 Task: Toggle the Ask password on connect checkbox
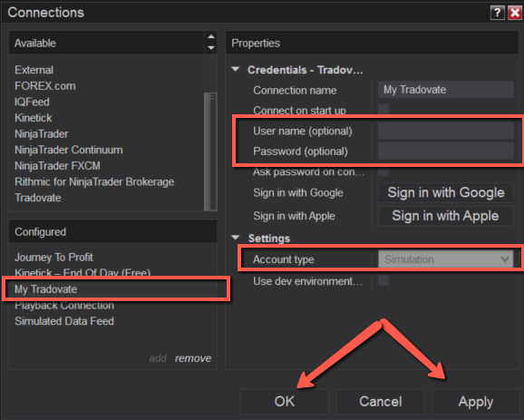click(383, 171)
